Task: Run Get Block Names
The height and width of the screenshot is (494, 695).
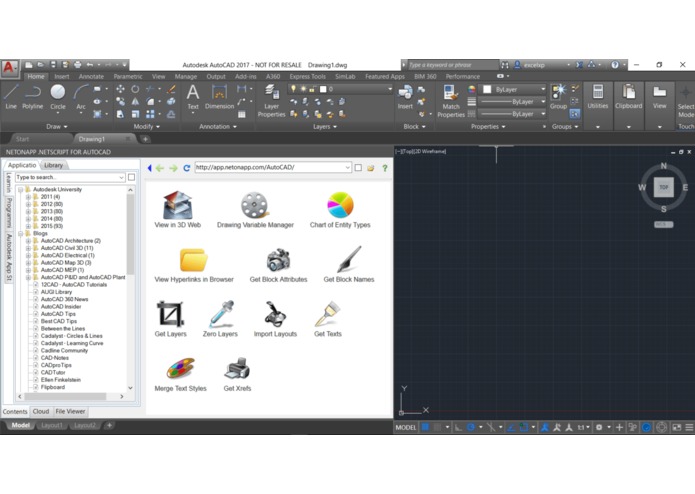Action: 349,265
